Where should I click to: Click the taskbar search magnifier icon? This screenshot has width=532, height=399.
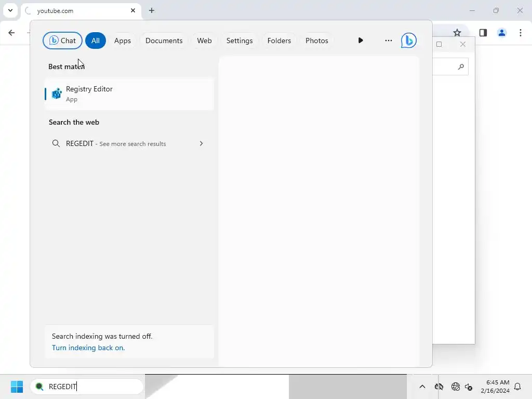[39, 387]
